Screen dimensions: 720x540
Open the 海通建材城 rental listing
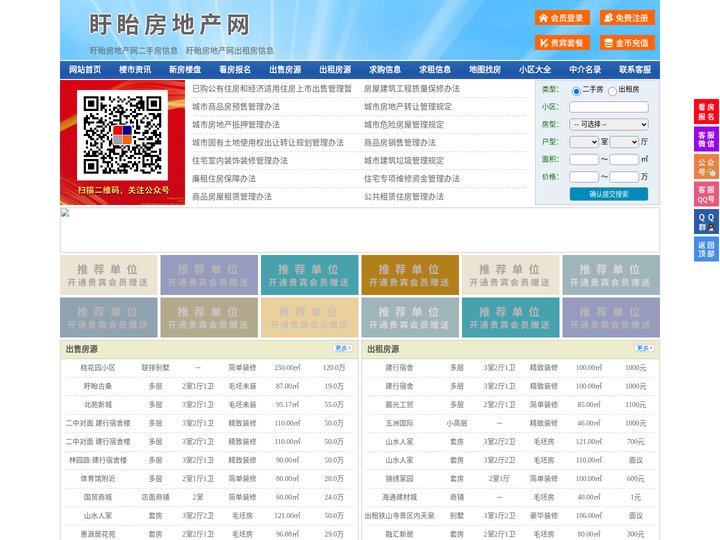pyautogui.click(x=399, y=497)
